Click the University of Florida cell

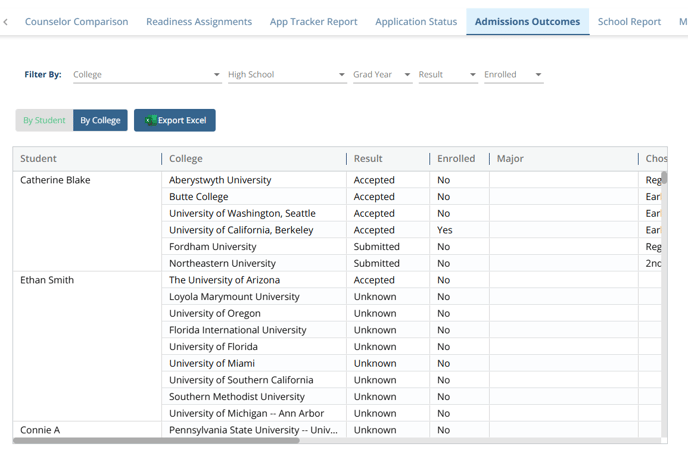pos(254,346)
